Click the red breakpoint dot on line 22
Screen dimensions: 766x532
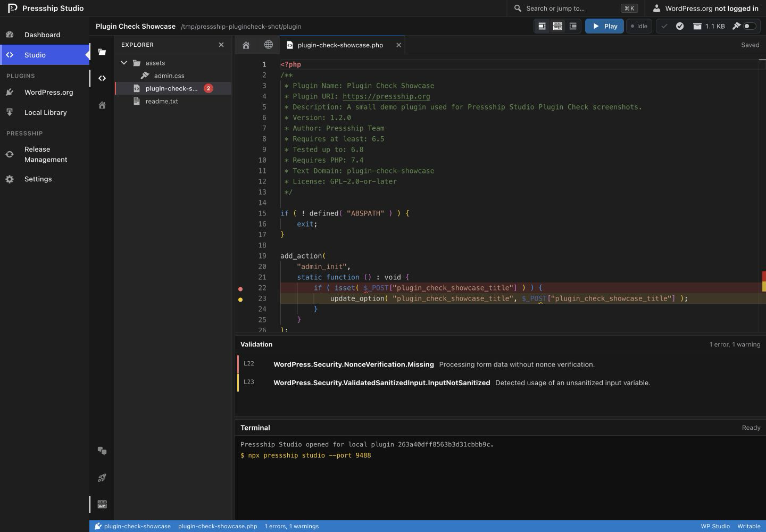click(x=240, y=289)
